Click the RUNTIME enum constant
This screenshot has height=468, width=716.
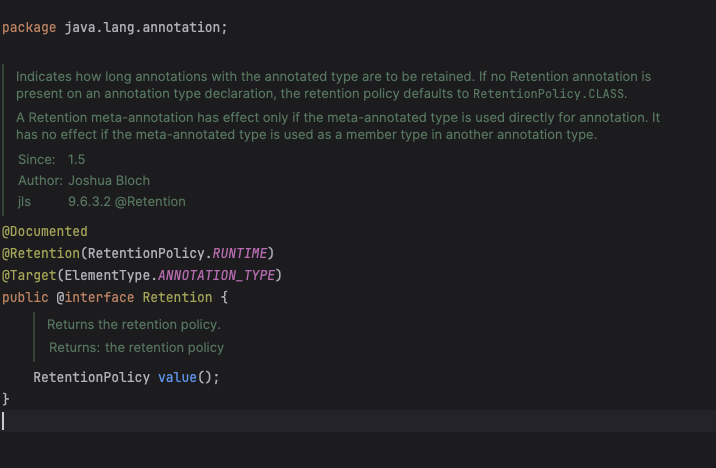pyautogui.click(x=240, y=253)
